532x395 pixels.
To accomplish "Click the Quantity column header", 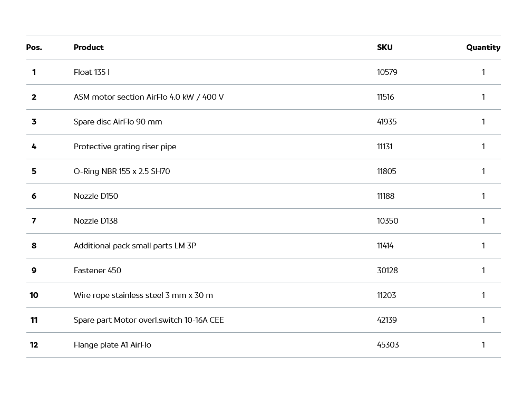I will coord(483,47).
